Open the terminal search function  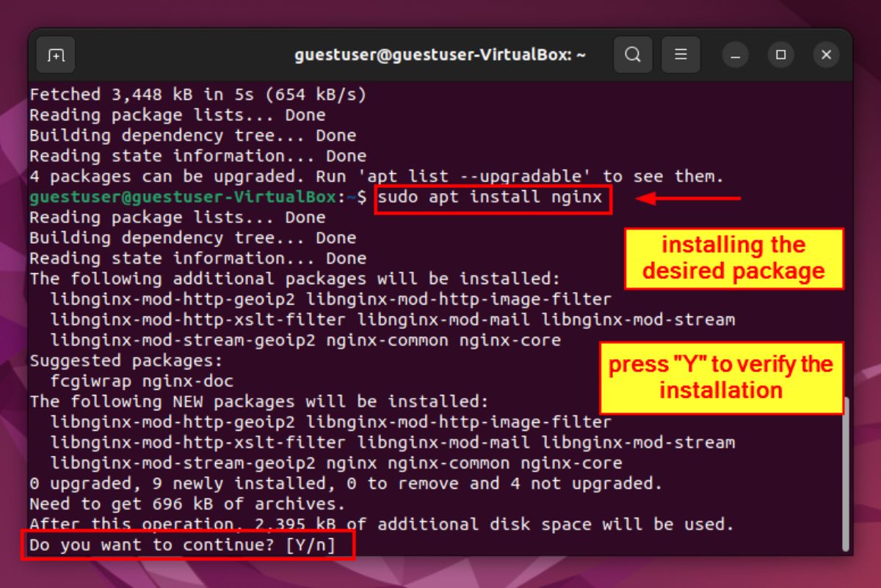pyautogui.click(x=633, y=54)
